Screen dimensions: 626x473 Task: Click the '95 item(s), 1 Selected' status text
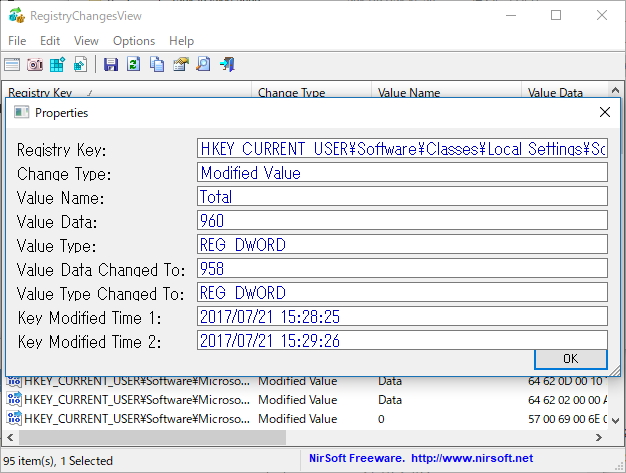point(58,461)
